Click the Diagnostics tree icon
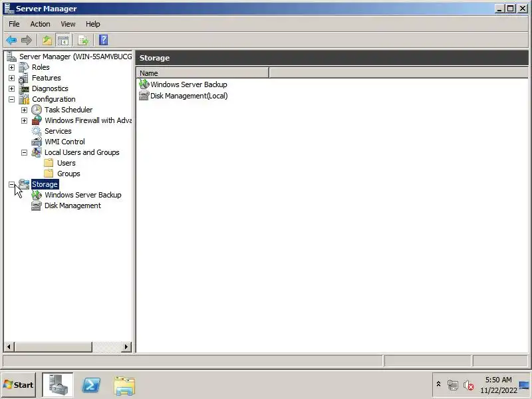 click(24, 88)
